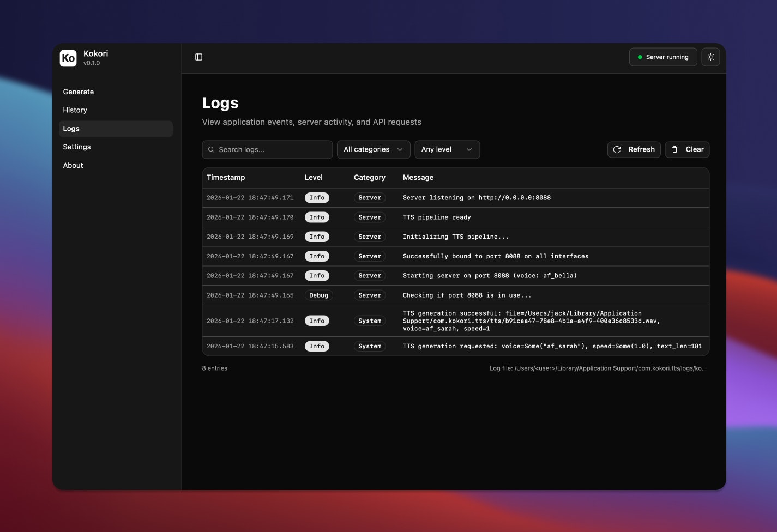The width and height of the screenshot is (777, 532).
Task: Open the Generate page
Action: point(116,92)
